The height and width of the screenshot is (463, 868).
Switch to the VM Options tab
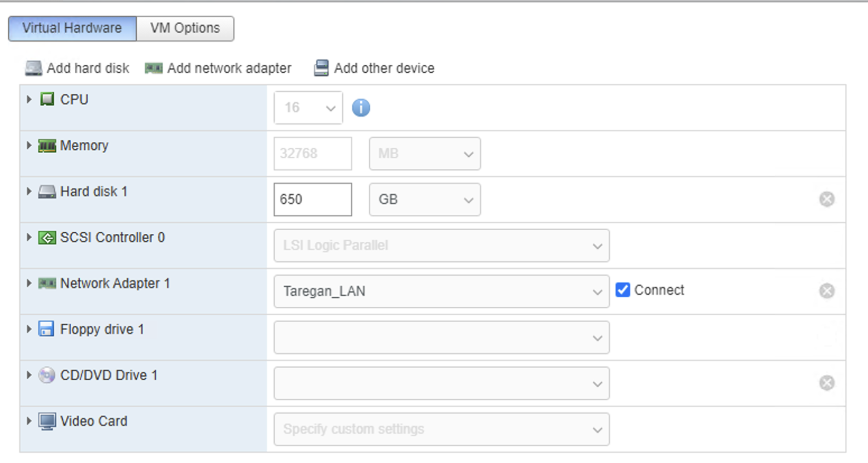pyautogui.click(x=185, y=28)
